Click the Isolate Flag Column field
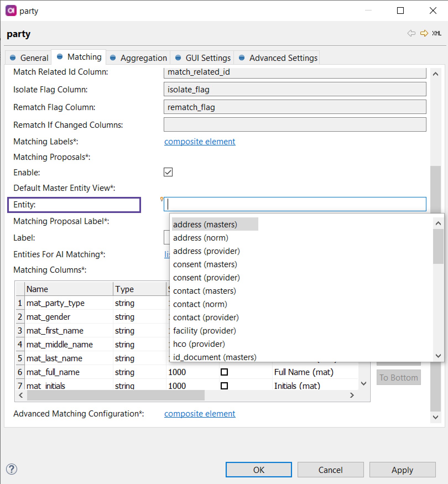The image size is (448, 484). pyautogui.click(x=295, y=89)
